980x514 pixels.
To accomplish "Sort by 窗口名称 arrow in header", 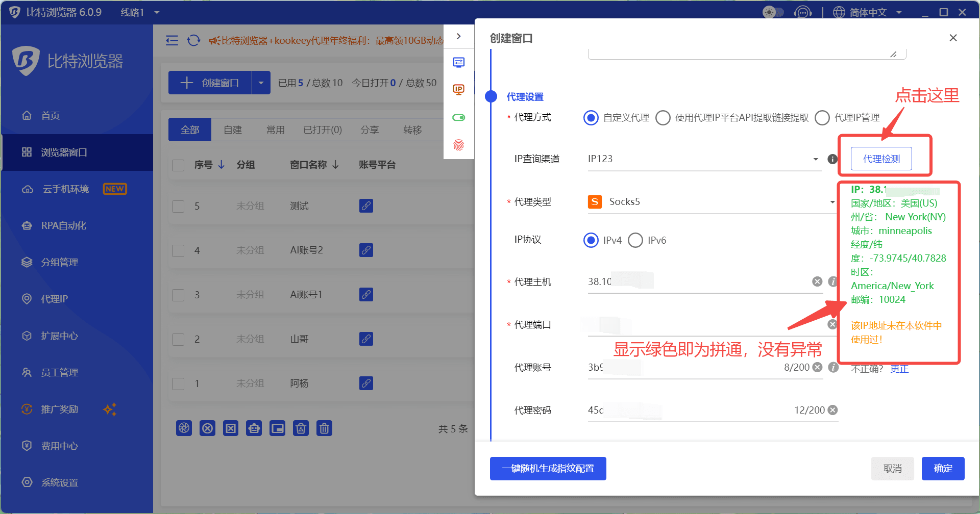I will click(x=336, y=165).
